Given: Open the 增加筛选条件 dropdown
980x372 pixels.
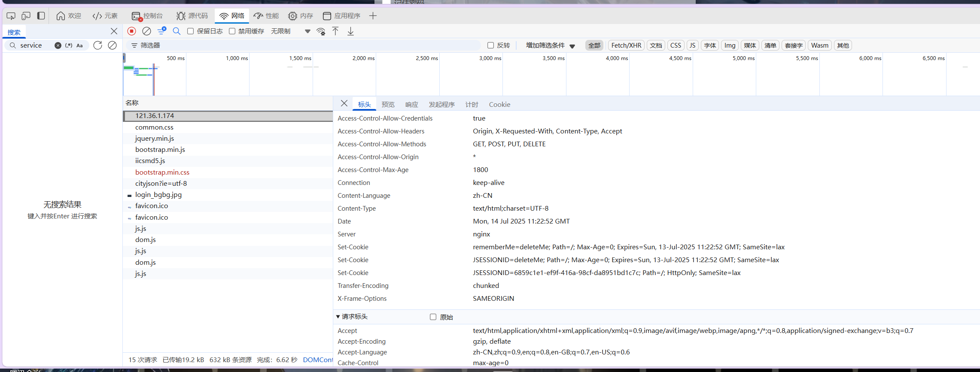Looking at the screenshot, I should (x=550, y=45).
